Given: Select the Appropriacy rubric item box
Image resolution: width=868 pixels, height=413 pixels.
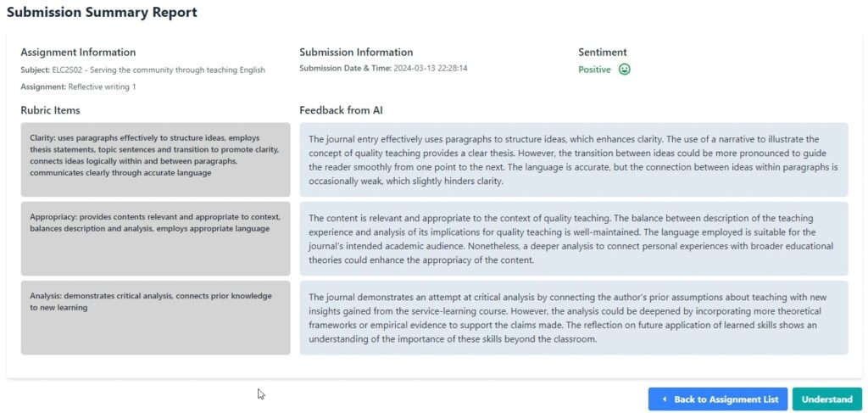Looking at the screenshot, I should [155, 238].
